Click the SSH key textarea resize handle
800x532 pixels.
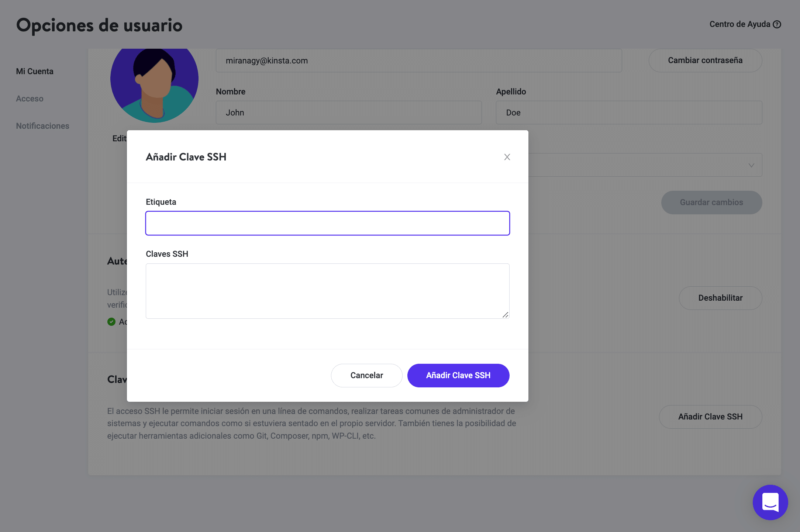click(x=505, y=315)
